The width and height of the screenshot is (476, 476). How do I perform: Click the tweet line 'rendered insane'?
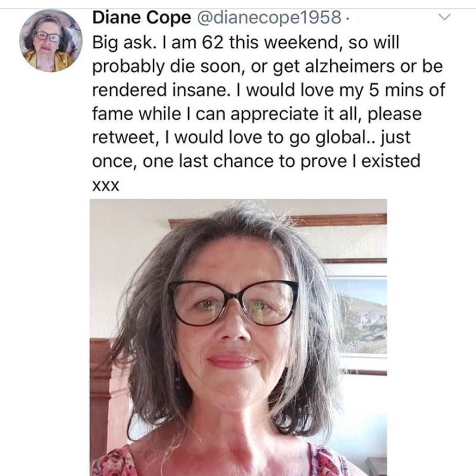click(x=268, y=90)
